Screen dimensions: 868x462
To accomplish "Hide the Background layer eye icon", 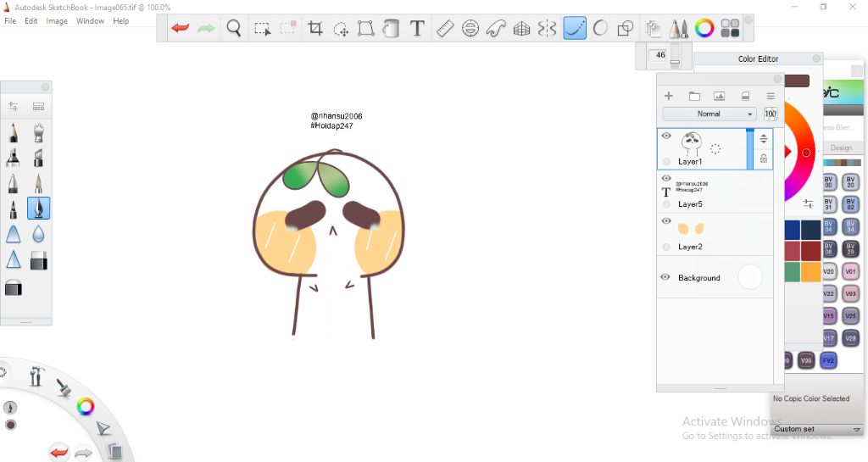I will [666, 277].
